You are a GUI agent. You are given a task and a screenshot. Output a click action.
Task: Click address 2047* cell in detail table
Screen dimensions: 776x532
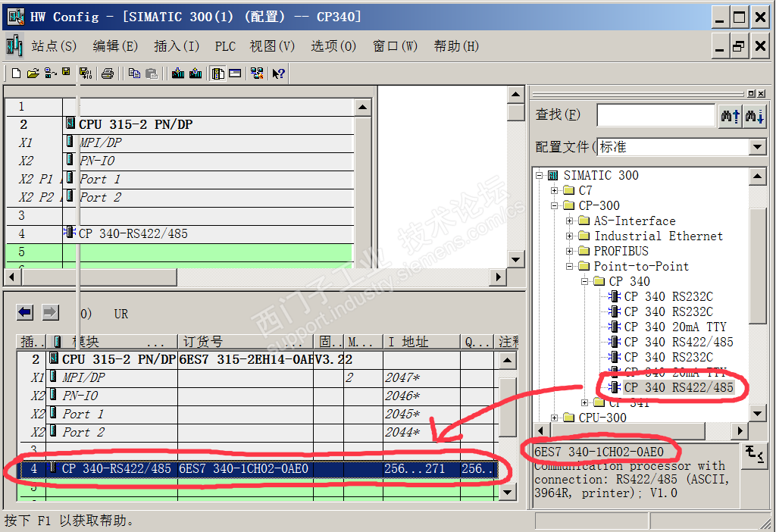point(421,377)
